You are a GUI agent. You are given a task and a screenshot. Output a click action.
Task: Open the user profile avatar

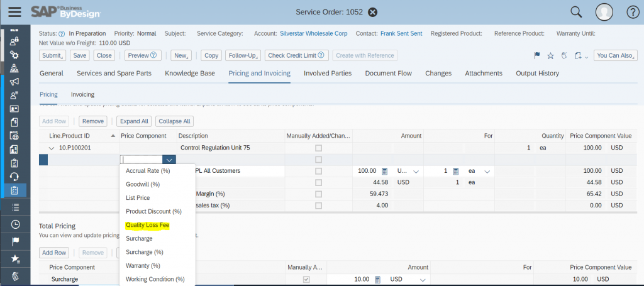[604, 13]
